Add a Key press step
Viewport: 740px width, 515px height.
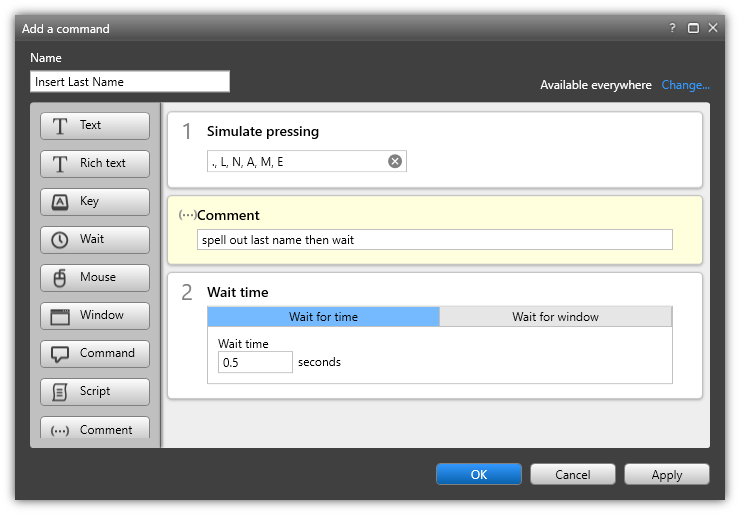[95, 202]
